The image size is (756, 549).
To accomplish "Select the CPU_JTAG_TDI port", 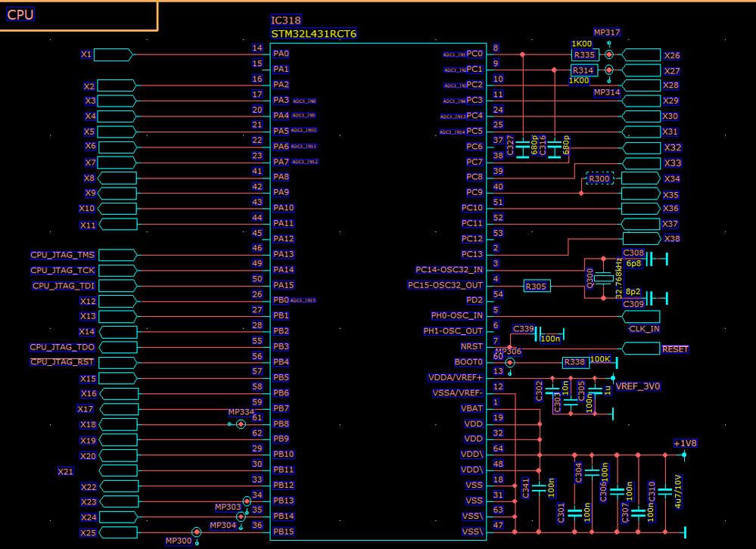I will pos(117,286).
